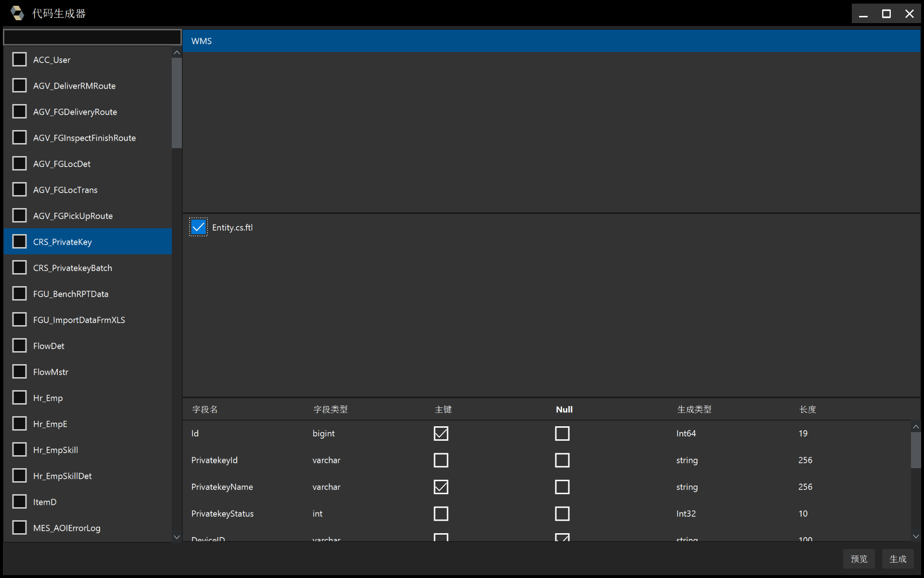Check the Hr_Emp table checkbox
Screen dimensions: 924x578
(20, 397)
